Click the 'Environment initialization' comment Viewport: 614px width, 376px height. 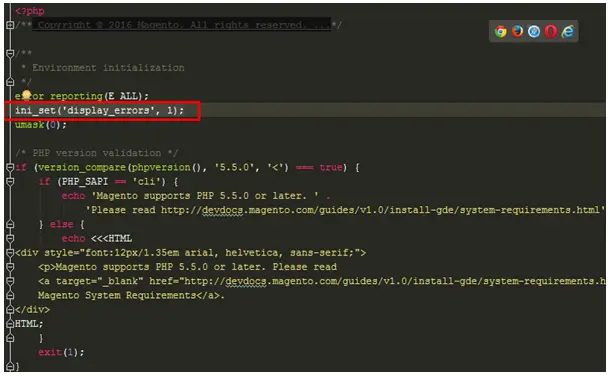pos(108,68)
